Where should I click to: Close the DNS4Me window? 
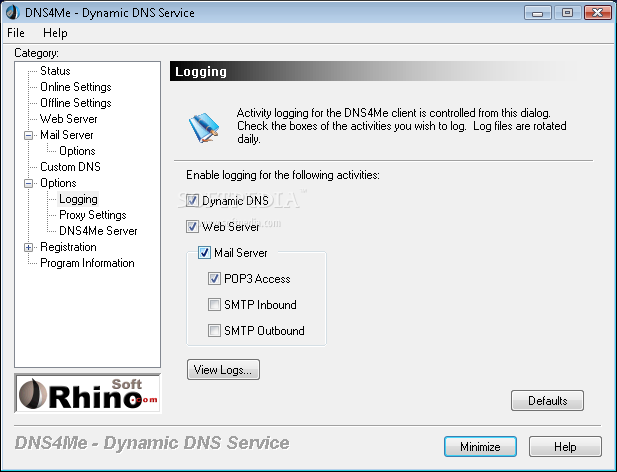click(x=597, y=13)
